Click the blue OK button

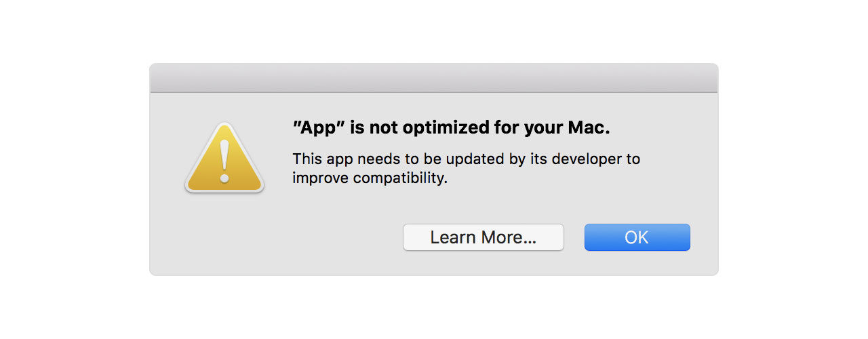click(637, 237)
